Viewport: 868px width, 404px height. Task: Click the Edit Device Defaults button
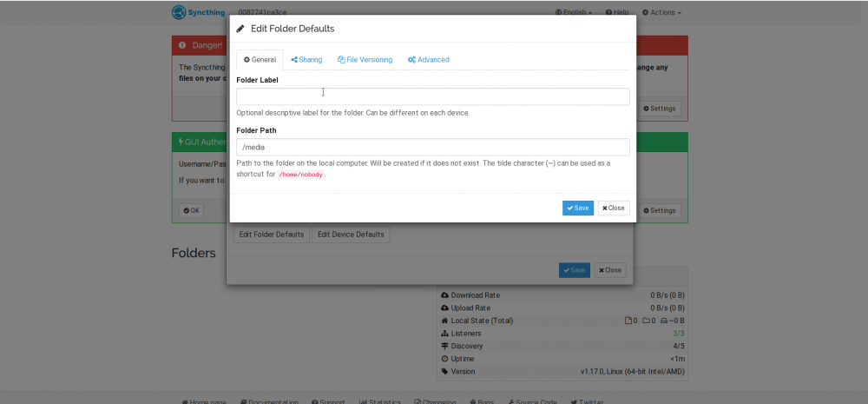[351, 235]
